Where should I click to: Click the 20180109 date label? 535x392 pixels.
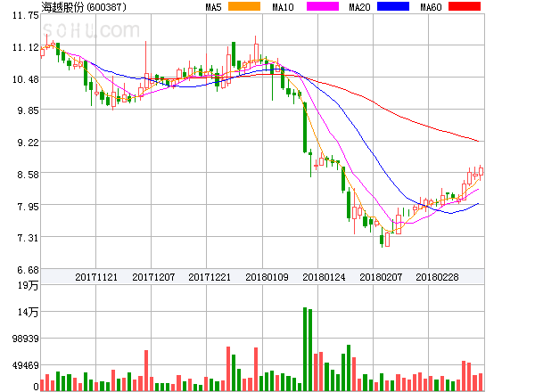point(267,277)
